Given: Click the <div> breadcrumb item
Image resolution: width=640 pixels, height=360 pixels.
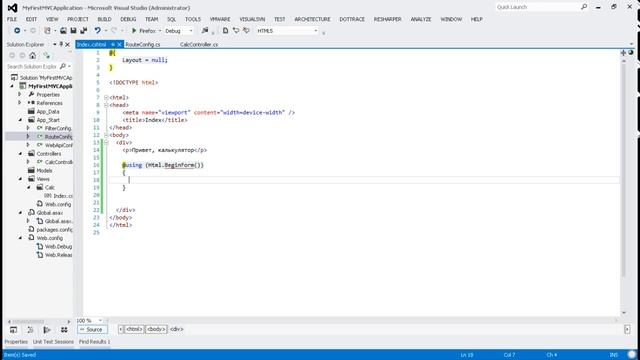Looking at the screenshot, I should point(177,329).
